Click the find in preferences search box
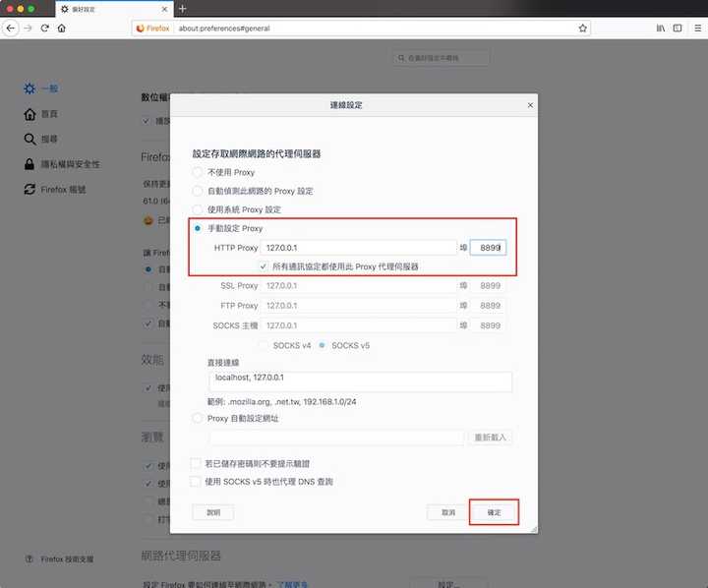The height and width of the screenshot is (588, 708). click(x=442, y=58)
